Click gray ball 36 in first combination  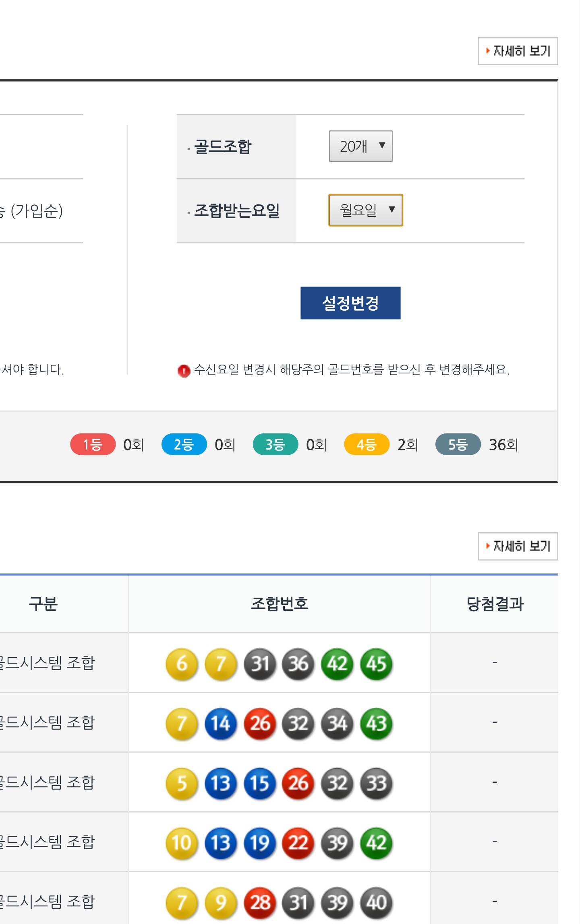click(298, 664)
